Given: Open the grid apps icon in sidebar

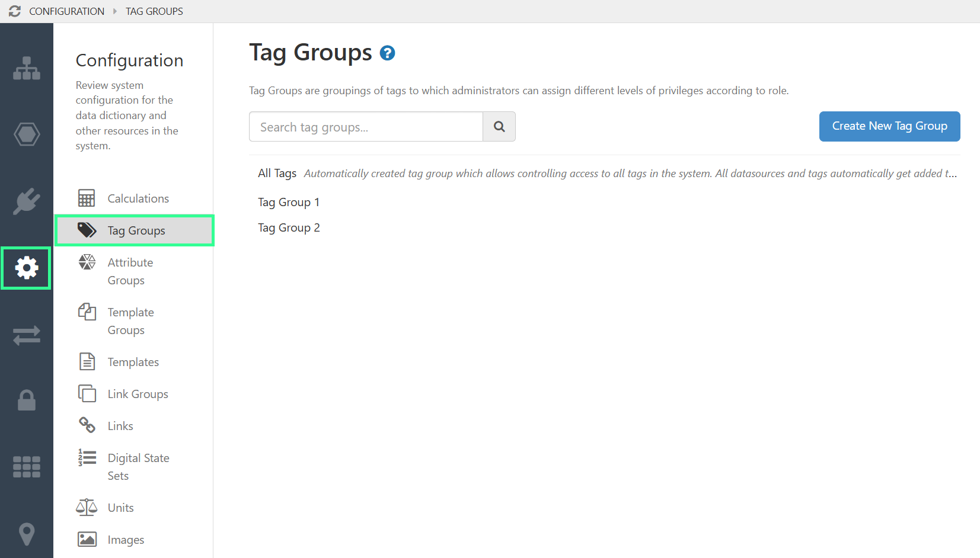Looking at the screenshot, I should click(26, 467).
